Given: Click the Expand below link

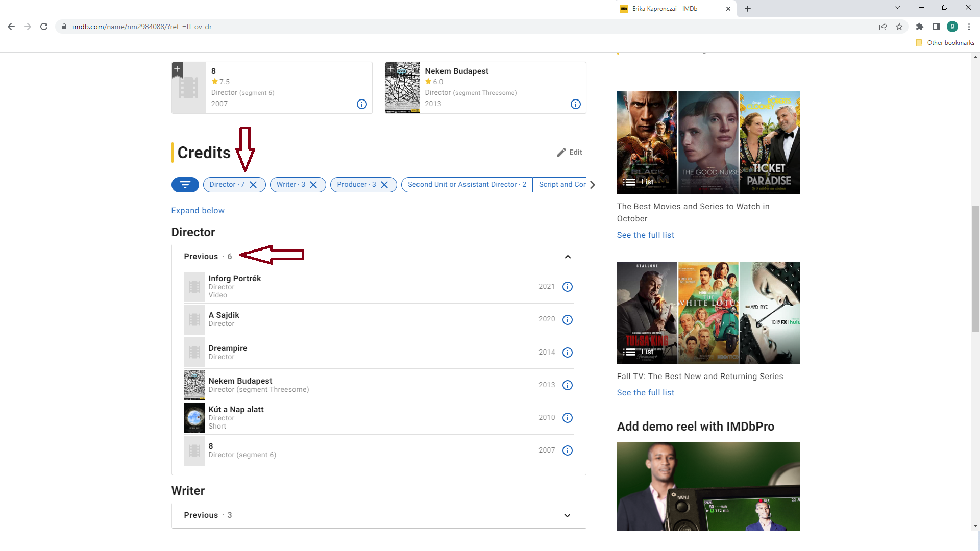Looking at the screenshot, I should 198,210.
